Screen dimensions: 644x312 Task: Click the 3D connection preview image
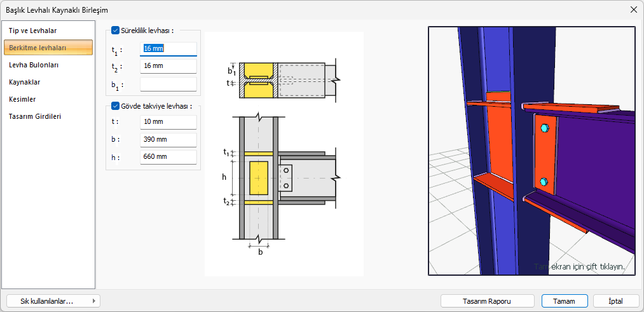(531, 151)
